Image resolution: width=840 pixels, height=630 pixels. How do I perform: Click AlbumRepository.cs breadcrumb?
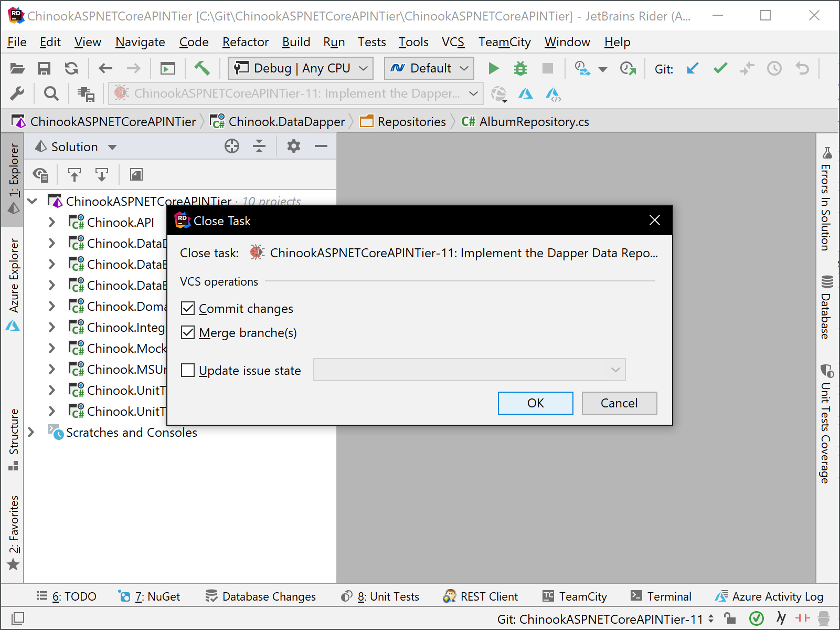[525, 121]
